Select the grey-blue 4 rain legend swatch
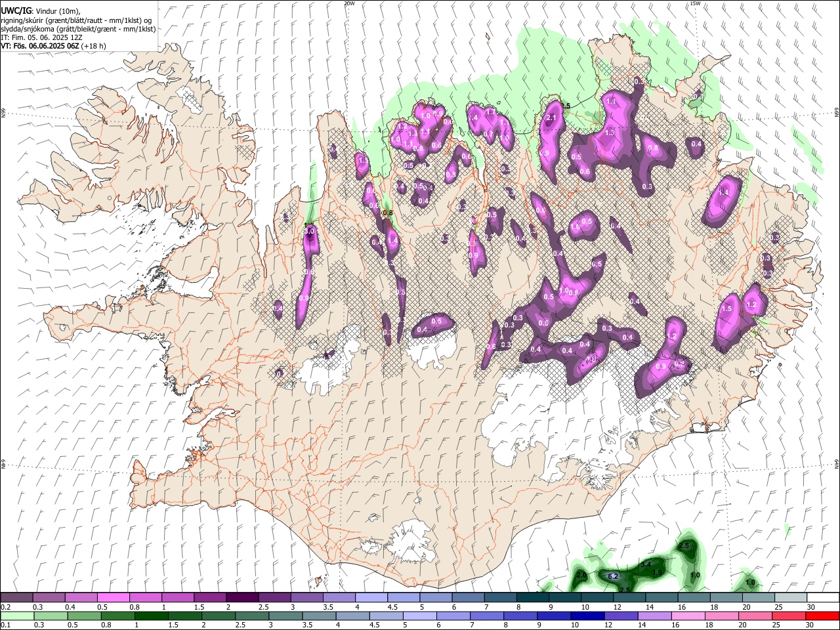The width and height of the screenshot is (840, 630). (352, 616)
